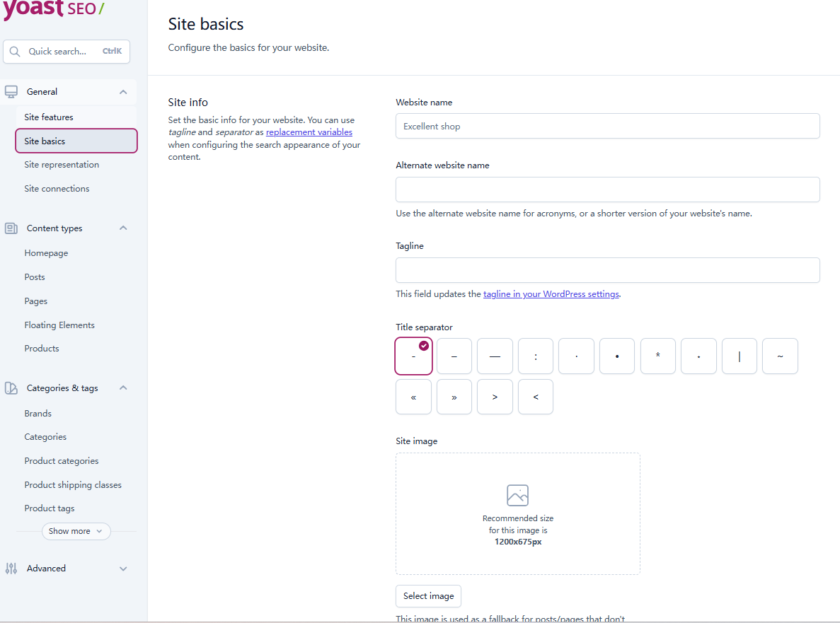Select the asterisk title separator
840x623 pixels.
[x=657, y=356]
